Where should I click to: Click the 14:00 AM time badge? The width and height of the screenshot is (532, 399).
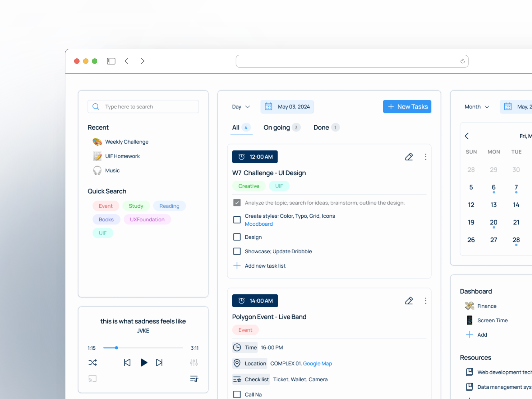tap(255, 300)
